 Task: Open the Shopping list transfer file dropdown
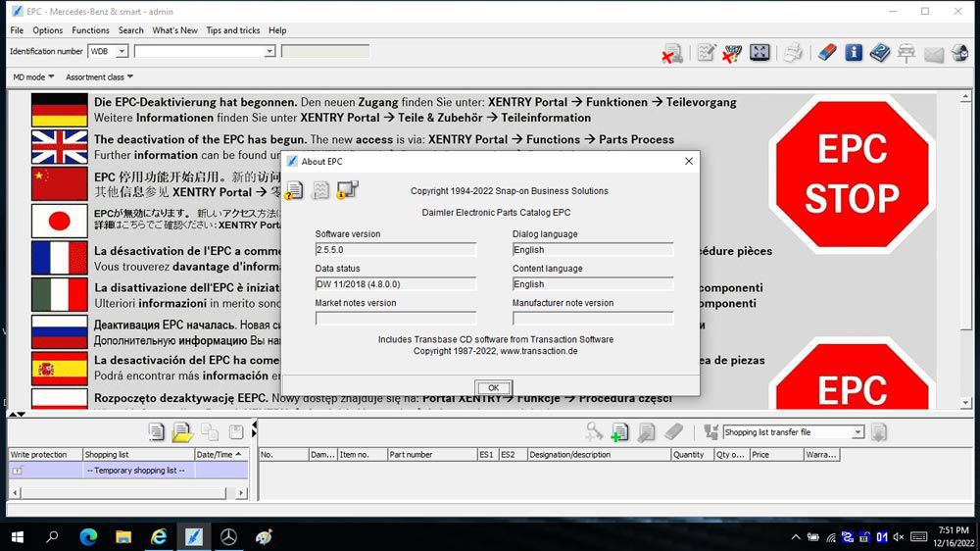(x=857, y=432)
